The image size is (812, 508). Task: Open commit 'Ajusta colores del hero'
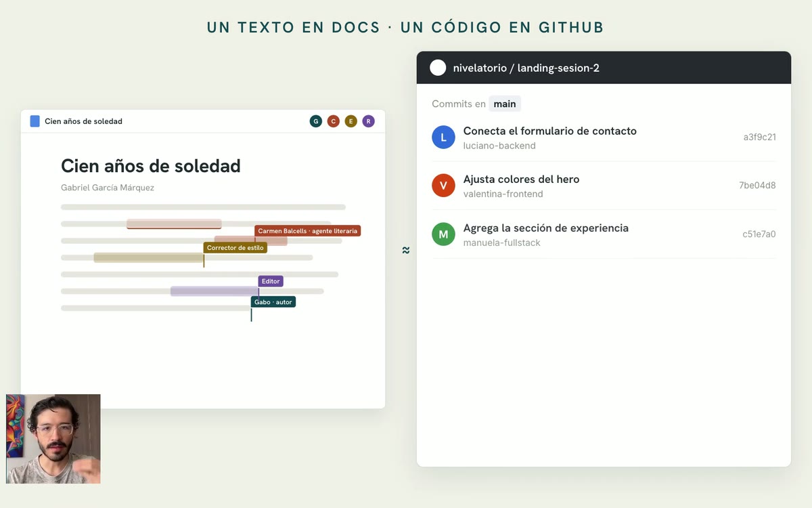click(521, 179)
